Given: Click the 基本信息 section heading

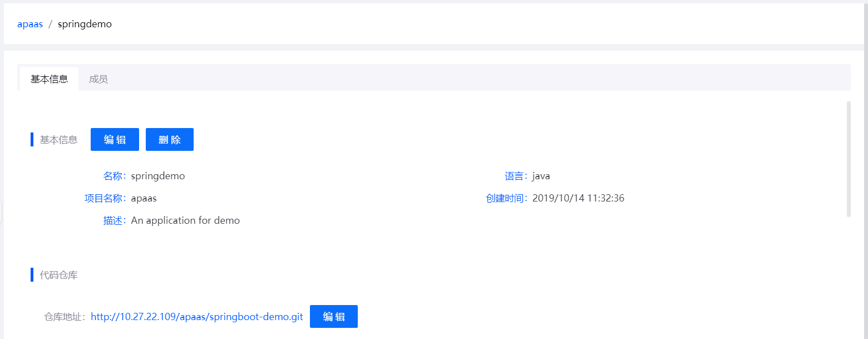Looking at the screenshot, I should point(58,140).
